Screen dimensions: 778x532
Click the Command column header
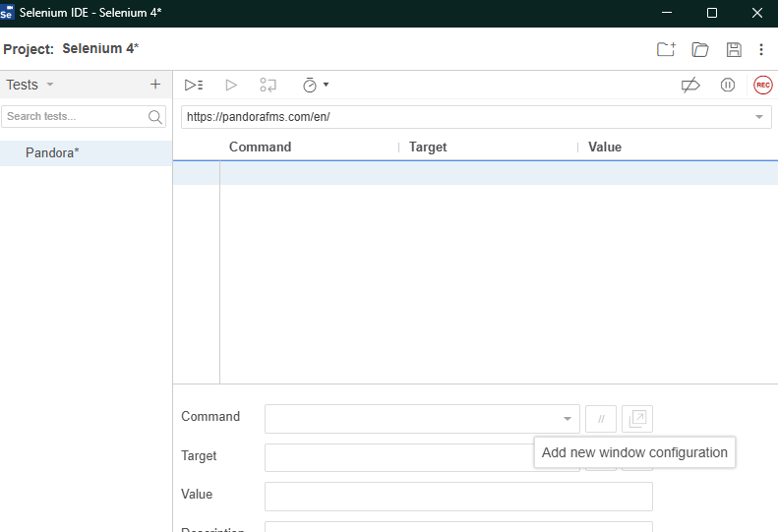(x=260, y=147)
